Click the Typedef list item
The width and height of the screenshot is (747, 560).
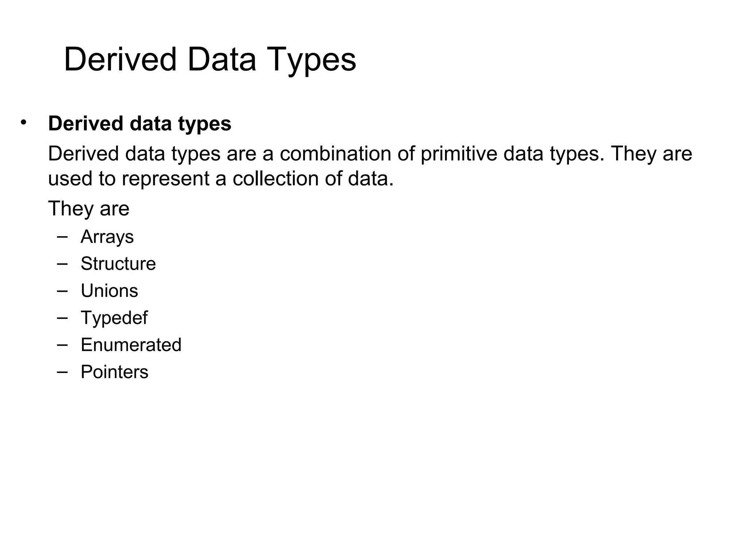tap(114, 318)
